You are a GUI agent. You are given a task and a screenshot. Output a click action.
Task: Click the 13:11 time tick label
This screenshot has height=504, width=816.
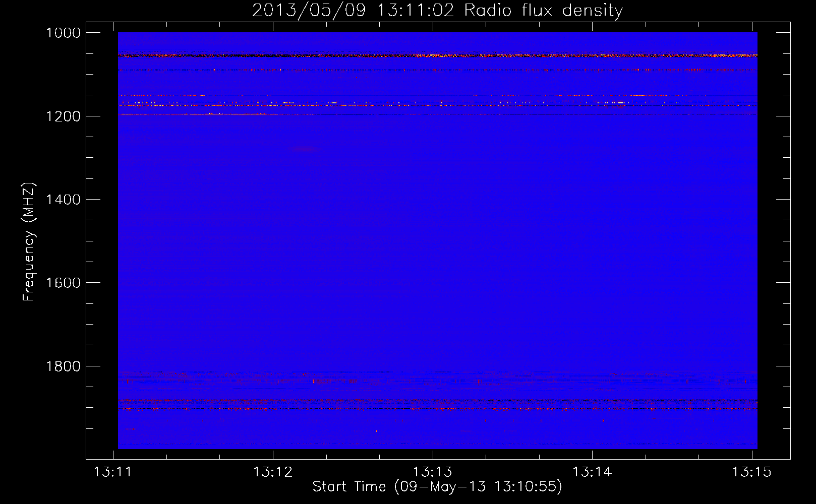point(113,472)
